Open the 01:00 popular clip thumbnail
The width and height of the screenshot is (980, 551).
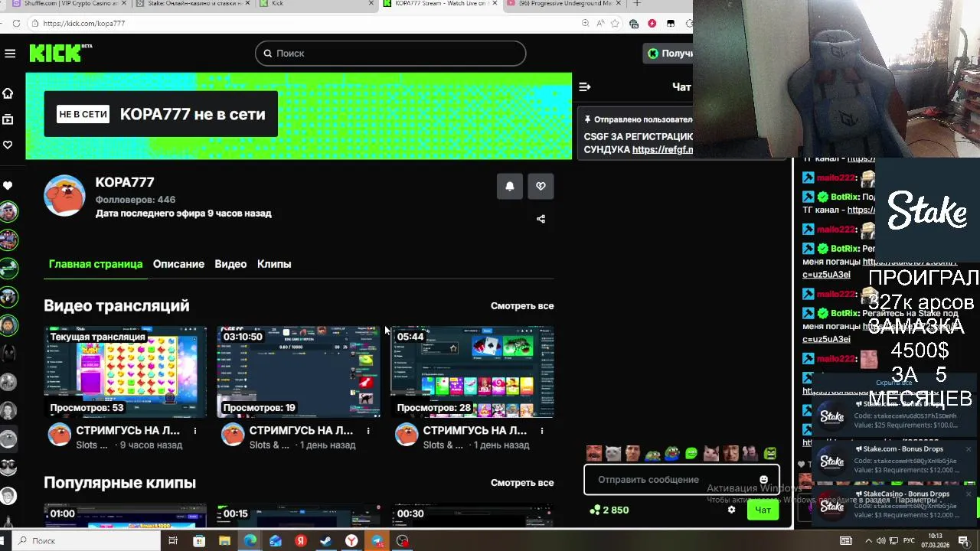pyautogui.click(x=125, y=516)
